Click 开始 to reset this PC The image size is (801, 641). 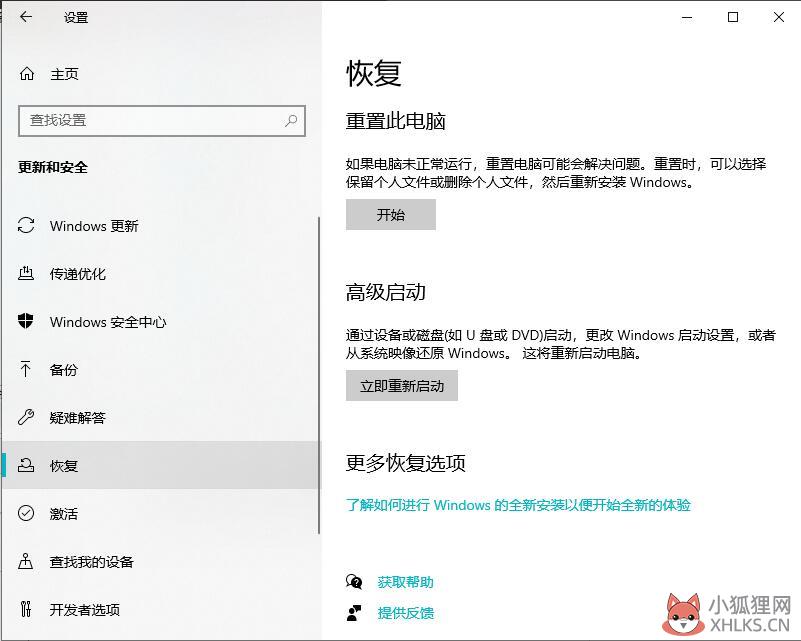click(391, 215)
